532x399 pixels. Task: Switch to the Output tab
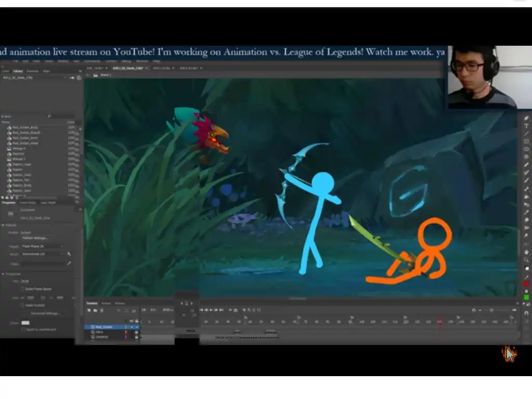click(106, 303)
